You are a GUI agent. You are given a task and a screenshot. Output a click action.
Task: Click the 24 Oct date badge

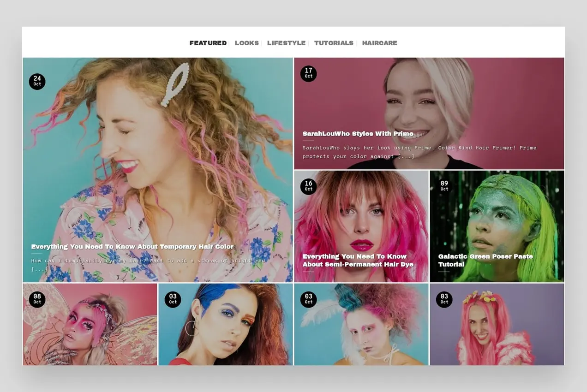point(37,81)
